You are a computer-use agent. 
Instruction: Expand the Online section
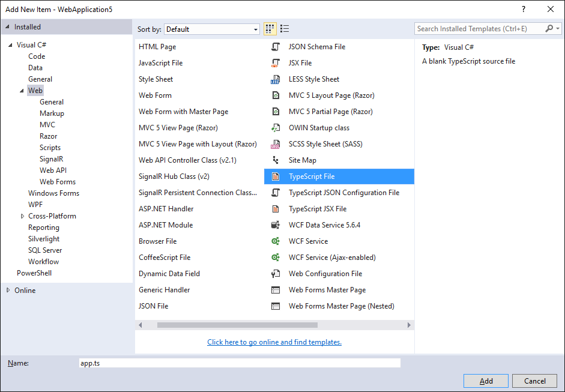pyautogui.click(x=8, y=291)
